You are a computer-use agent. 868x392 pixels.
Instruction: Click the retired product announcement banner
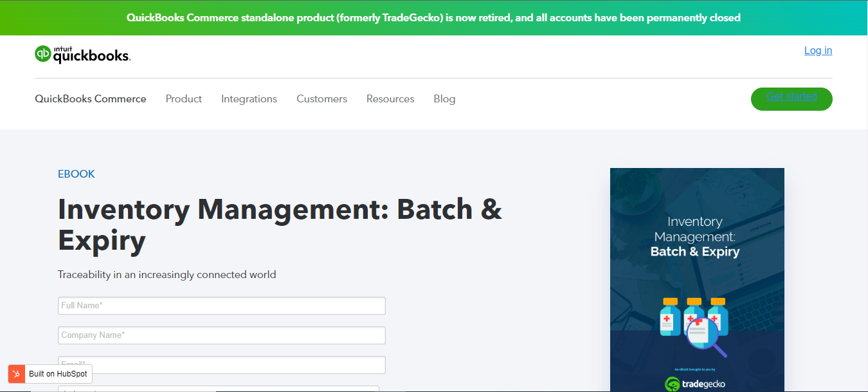tap(434, 17)
